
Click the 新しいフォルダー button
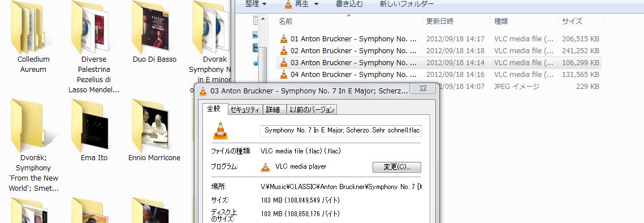coord(407,4)
